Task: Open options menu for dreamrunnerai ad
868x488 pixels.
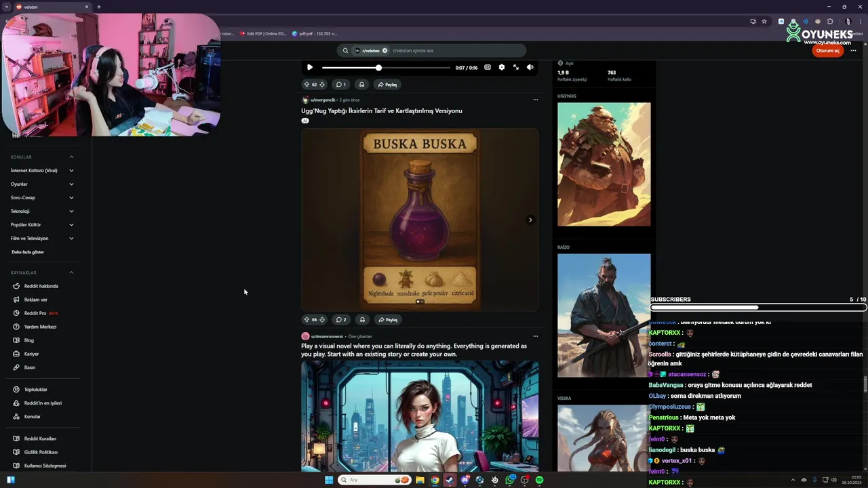Action: point(535,336)
